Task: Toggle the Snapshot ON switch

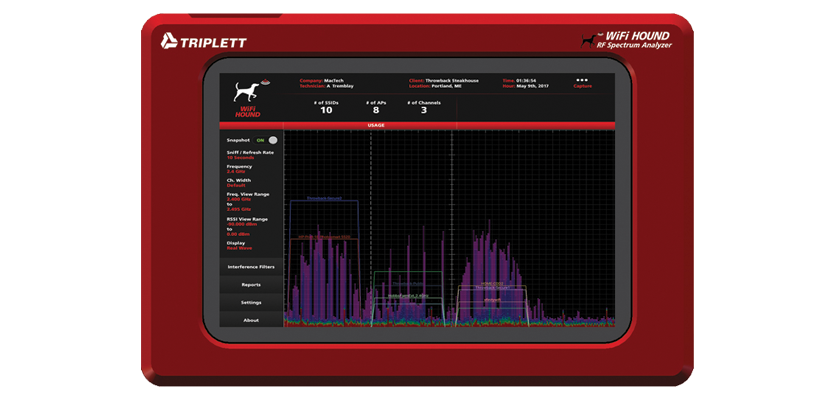Action: (267, 140)
